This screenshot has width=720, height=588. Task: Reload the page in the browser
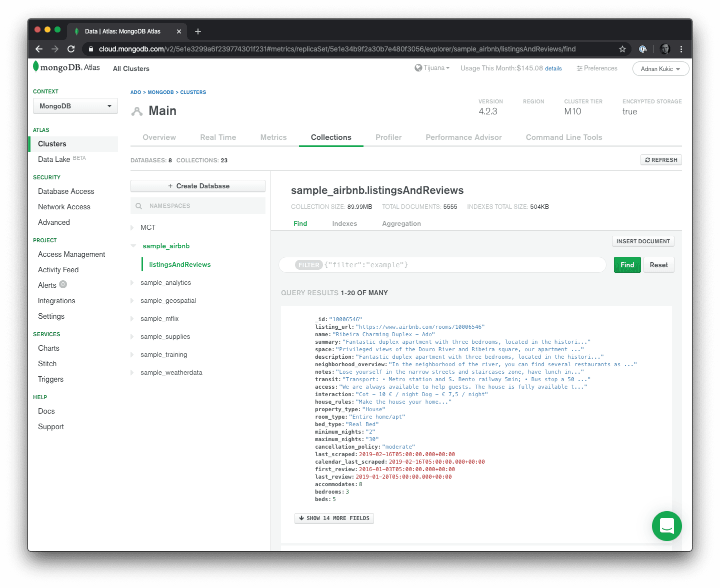tap(71, 49)
